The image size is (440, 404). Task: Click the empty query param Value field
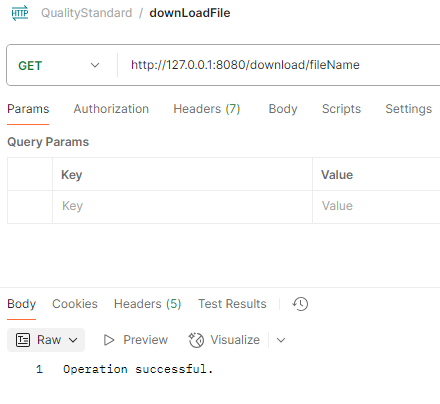[377, 206]
